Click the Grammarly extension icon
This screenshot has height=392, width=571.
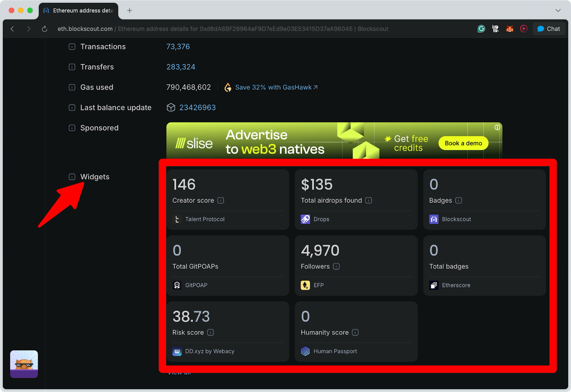(x=481, y=29)
